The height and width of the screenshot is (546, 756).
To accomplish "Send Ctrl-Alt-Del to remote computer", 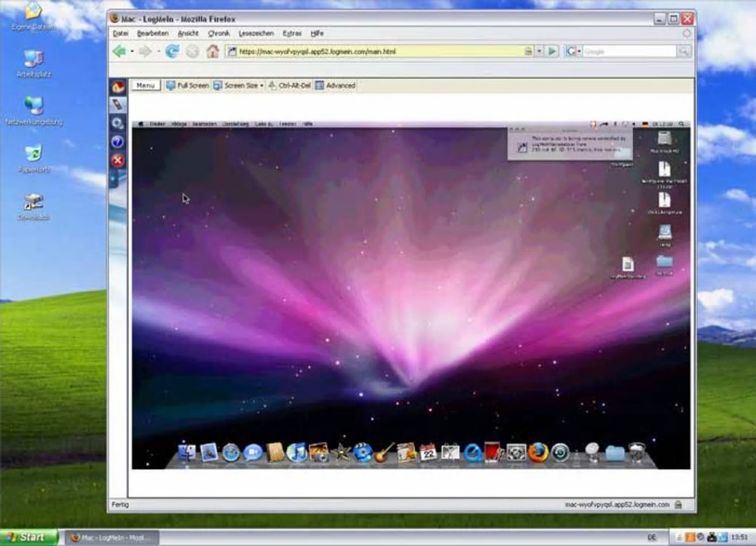I will pos(289,85).
